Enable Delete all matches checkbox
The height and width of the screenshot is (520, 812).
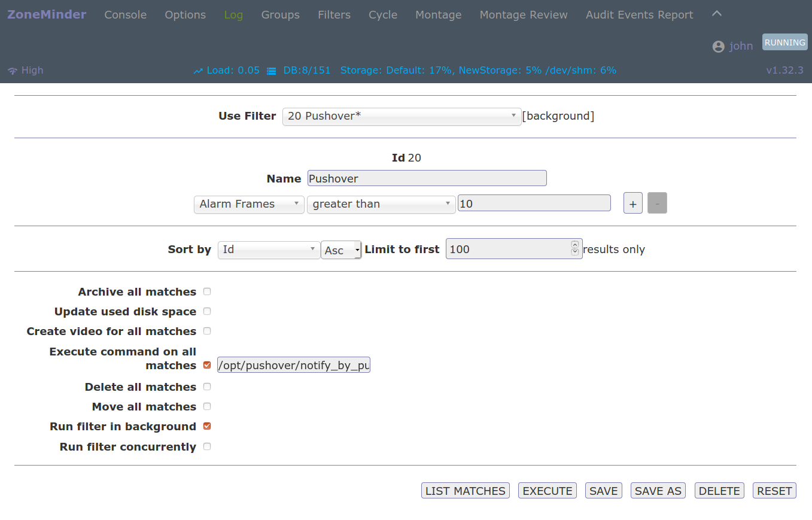(x=207, y=387)
